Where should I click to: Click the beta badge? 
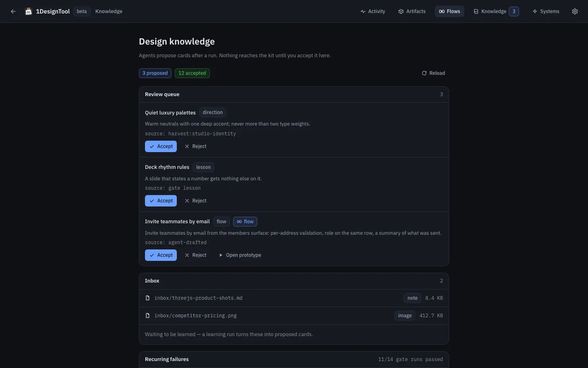tap(82, 11)
